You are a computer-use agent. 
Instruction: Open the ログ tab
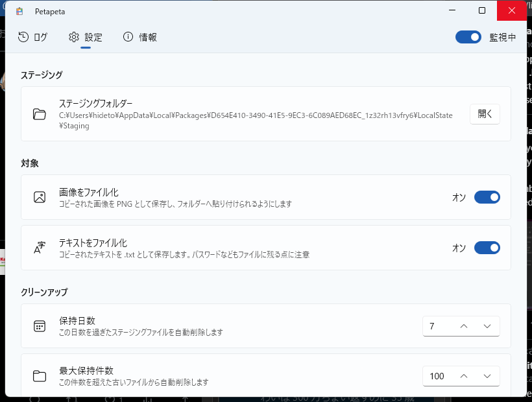pos(32,37)
